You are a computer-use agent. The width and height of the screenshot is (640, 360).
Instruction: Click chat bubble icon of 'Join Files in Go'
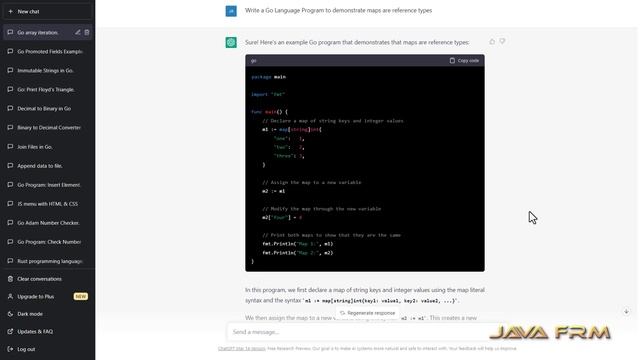click(x=10, y=147)
